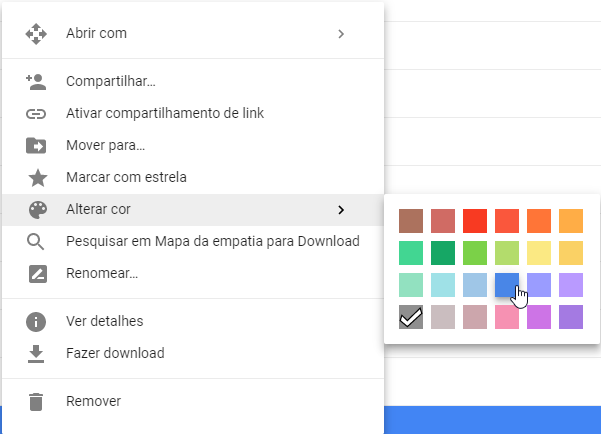
Task: Click the Renomear pencil icon
Action: point(36,274)
